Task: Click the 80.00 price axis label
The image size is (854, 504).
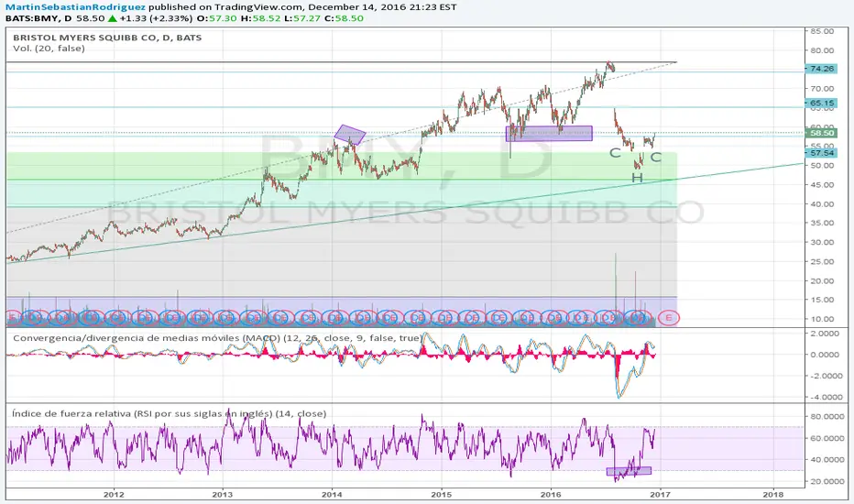Action: pyautogui.click(x=822, y=50)
